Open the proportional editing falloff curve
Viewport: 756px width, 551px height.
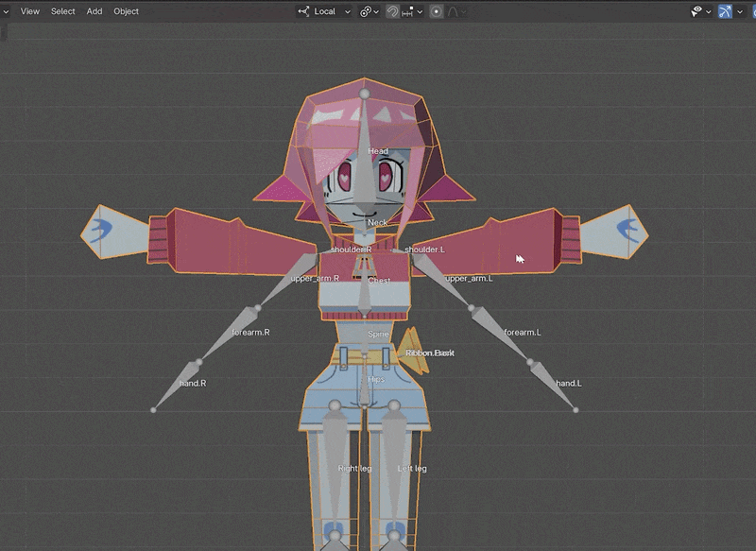pyautogui.click(x=457, y=11)
